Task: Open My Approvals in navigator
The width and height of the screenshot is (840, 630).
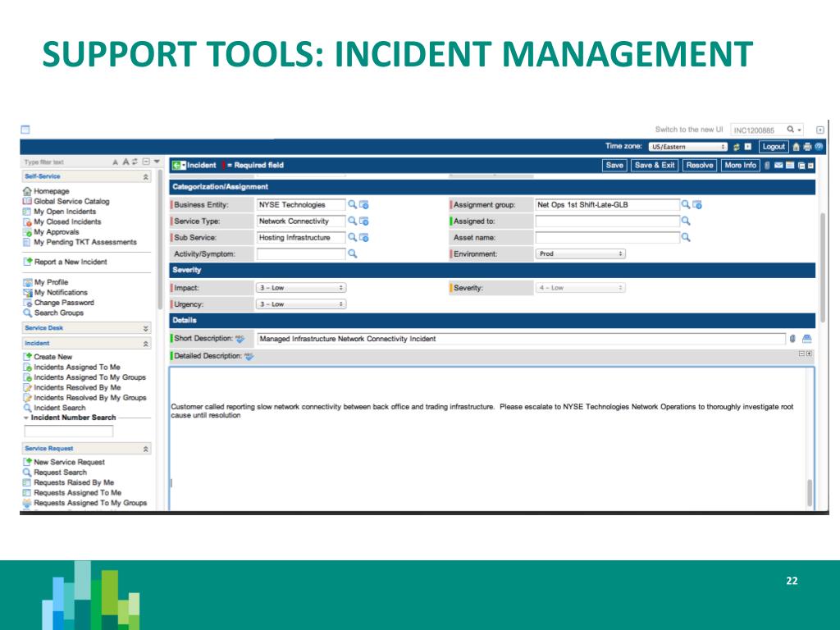Action: click(57, 232)
